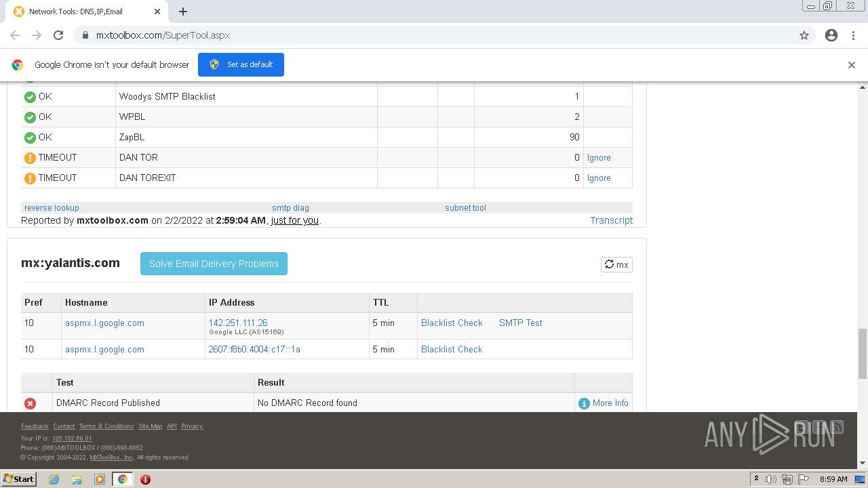The height and width of the screenshot is (488, 868).
Task: Click Solve Email Delivery Problems button
Action: 214,264
